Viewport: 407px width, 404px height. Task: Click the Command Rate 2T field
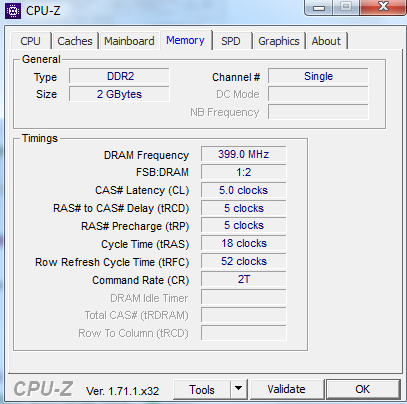coord(244,279)
